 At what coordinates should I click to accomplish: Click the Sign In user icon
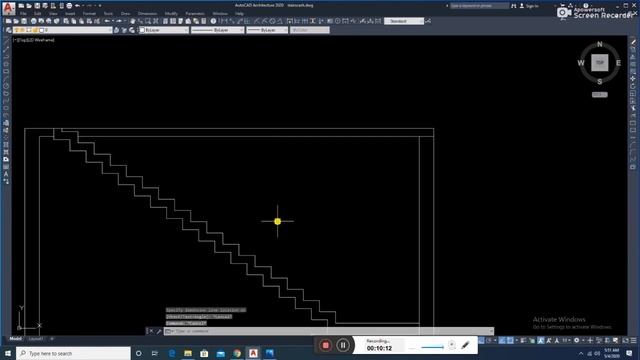tap(522, 6)
